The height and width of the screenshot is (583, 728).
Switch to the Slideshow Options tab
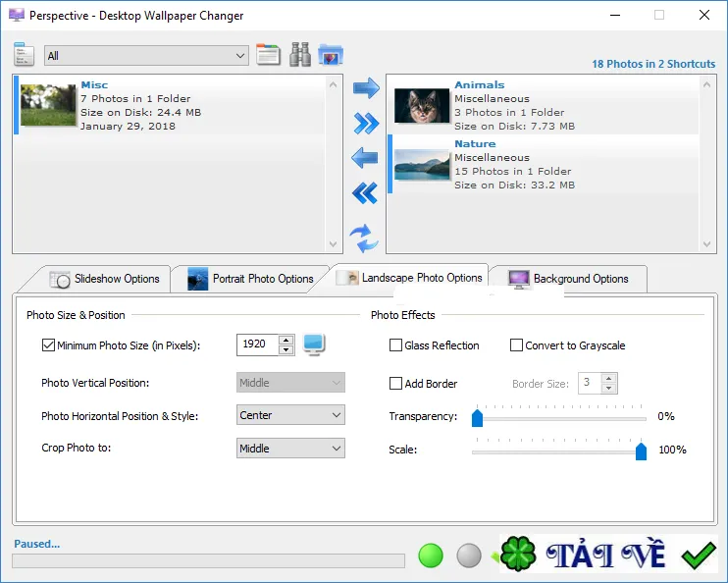click(104, 279)
